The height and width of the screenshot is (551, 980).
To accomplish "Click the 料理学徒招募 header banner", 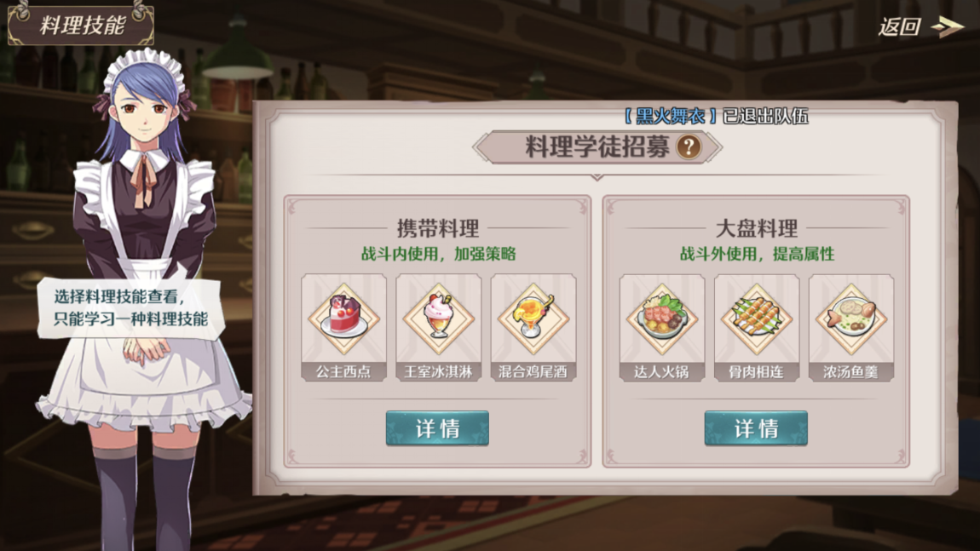I will point(597,147).
